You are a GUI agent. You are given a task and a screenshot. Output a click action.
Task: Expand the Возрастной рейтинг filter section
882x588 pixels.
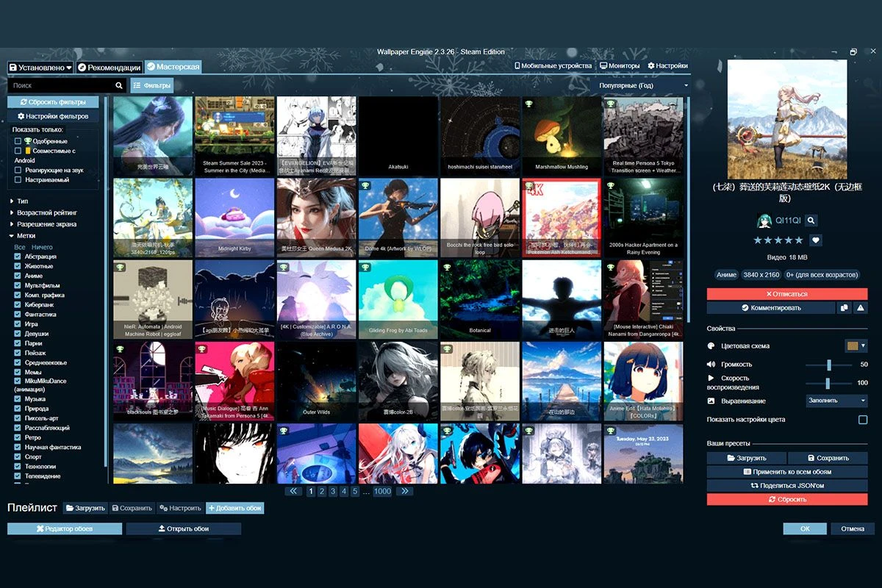(x=42, y=212)
